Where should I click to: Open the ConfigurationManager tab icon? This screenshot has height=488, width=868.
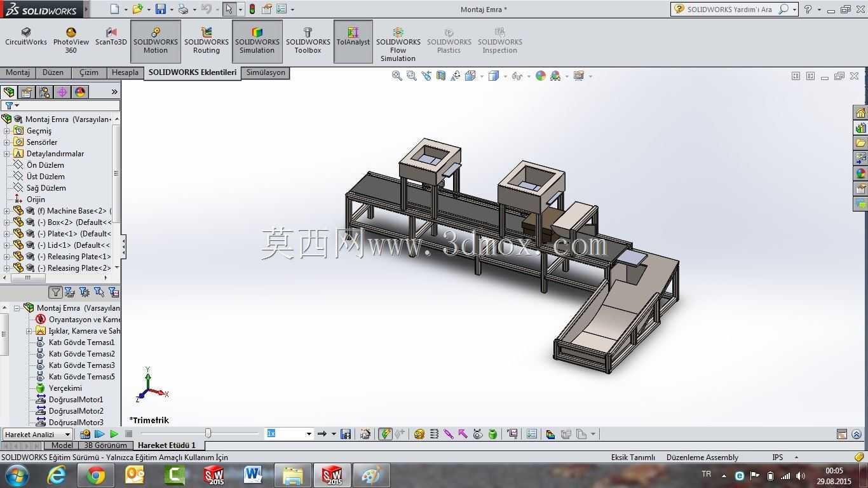[44, 92]
